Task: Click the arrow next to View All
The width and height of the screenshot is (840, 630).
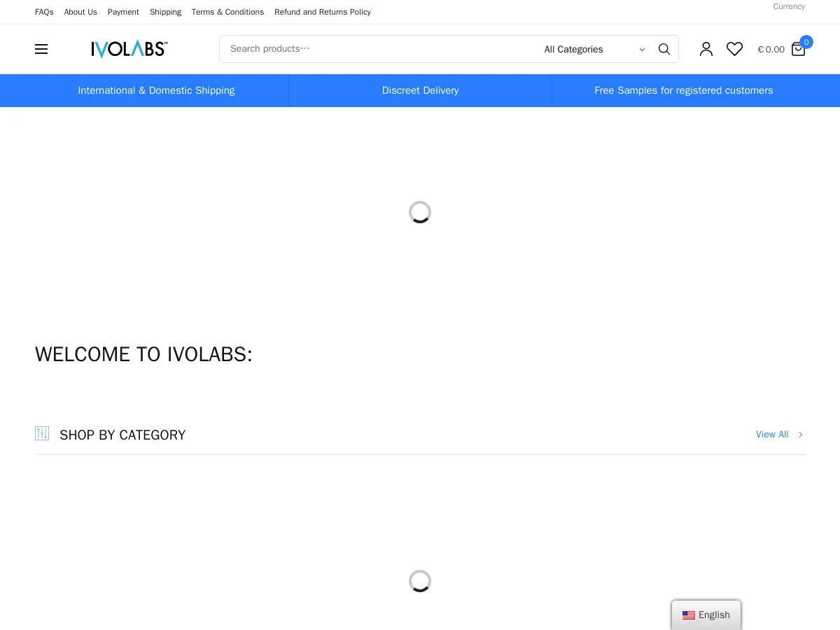Action: pos(800,434)
